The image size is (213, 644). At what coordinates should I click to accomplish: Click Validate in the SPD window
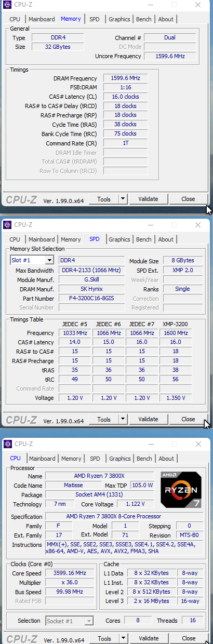point(148,419)
